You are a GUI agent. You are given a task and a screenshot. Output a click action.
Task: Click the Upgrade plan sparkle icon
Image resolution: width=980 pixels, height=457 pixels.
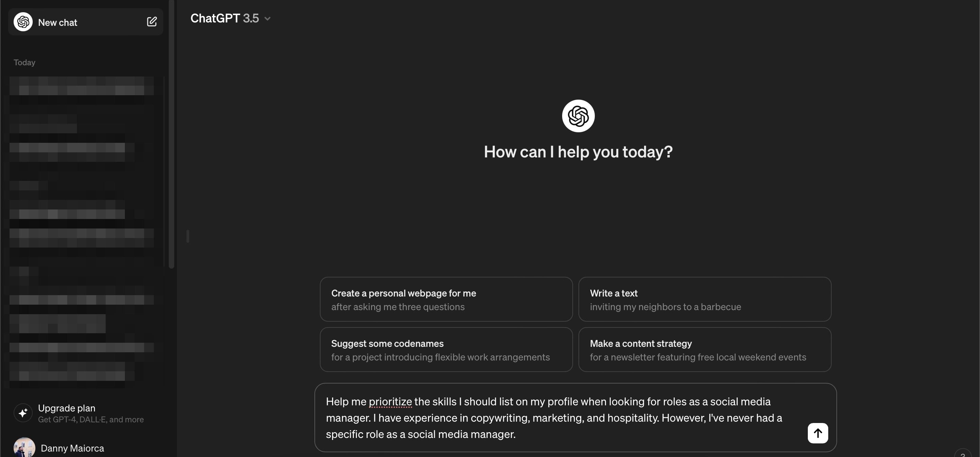23,413
